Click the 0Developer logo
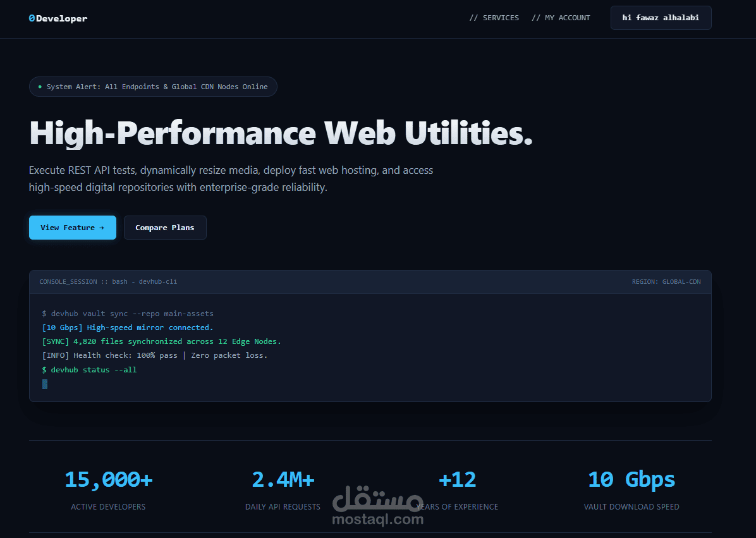Viewport: 756px width, 538px height. click(58, 18)
